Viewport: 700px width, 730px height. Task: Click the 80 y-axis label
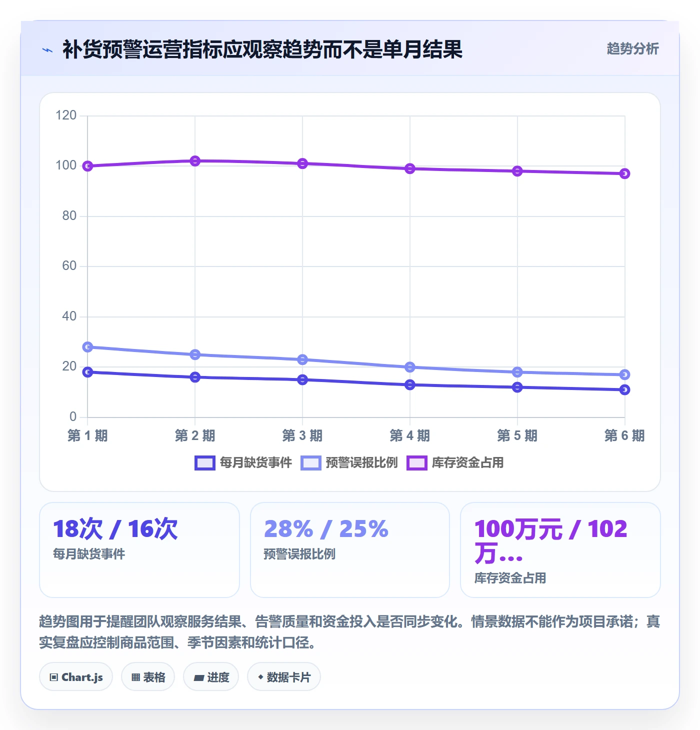pyautogui.click(x=69, y=216)
